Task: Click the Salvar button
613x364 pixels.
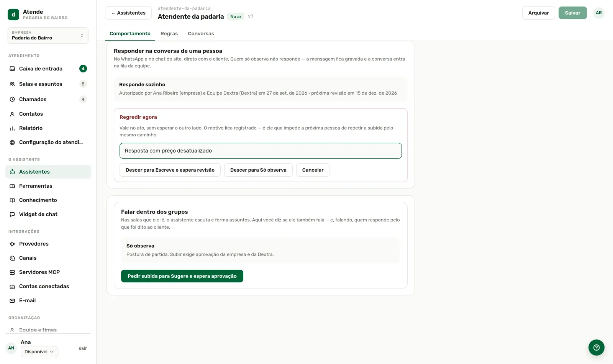Action: click(572, 13)
